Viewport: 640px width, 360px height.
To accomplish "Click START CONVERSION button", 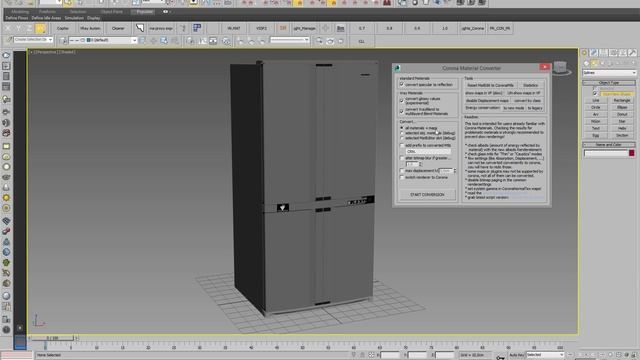I will pyautogui.click(x=427, y=195).
